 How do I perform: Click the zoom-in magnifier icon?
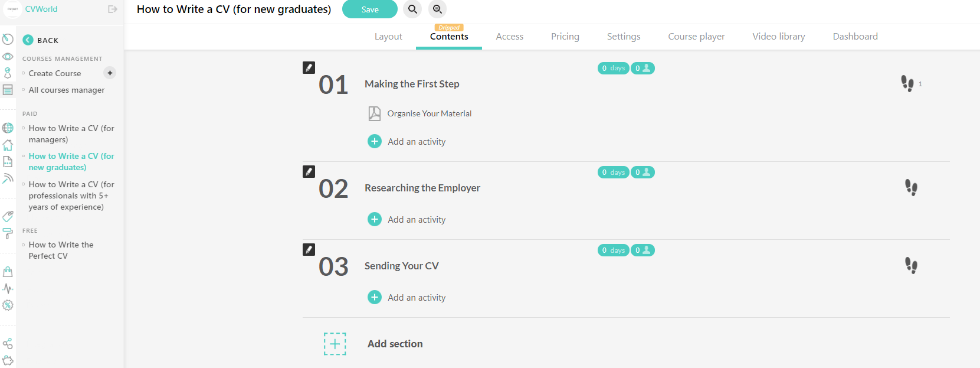pyautogui.click(x=437, y=9)
